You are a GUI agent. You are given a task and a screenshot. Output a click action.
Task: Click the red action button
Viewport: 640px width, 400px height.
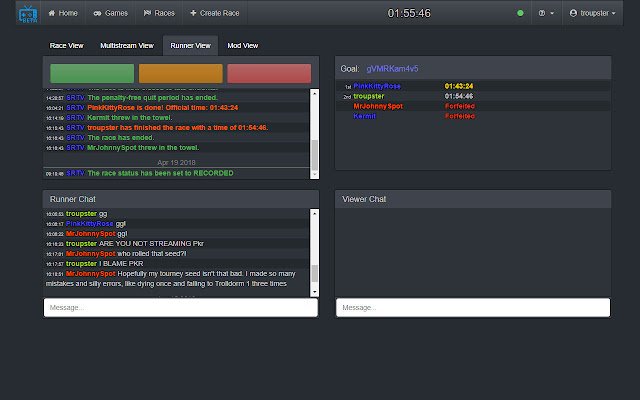(269, 73)
